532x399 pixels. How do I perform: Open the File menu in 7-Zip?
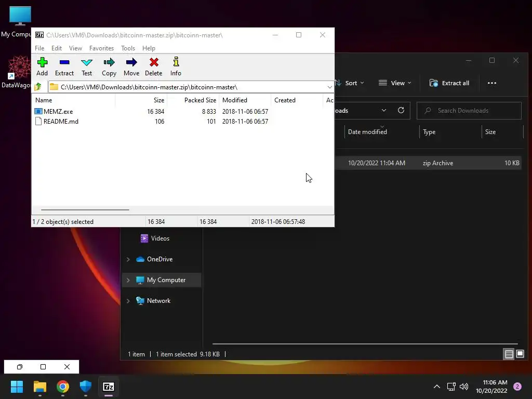point(39,48)
